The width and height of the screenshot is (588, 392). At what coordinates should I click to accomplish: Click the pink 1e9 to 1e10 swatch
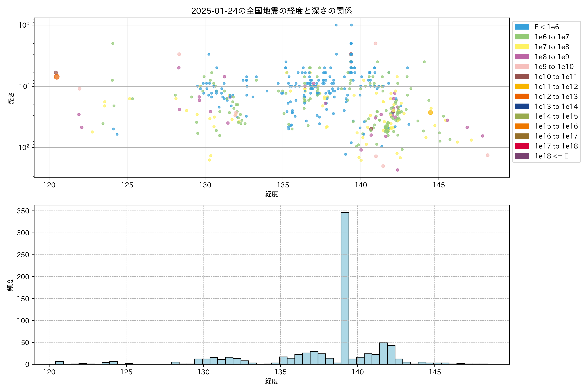522,67
